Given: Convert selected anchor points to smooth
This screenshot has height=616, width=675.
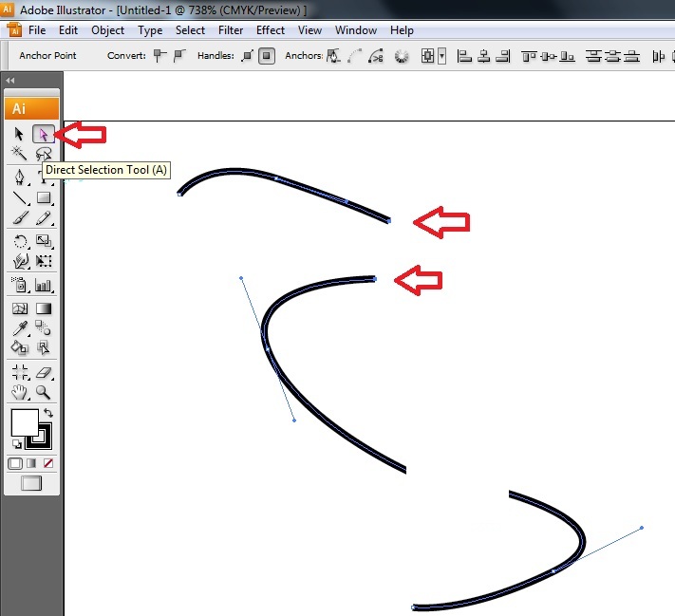Looking at the screenshot, I should pos(179,56).
